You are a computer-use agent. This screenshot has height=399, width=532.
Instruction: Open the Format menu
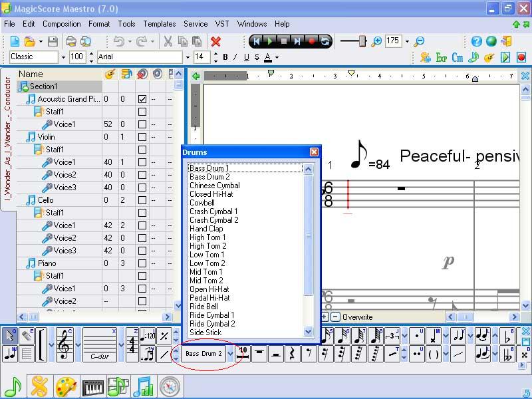click(99, 24)
